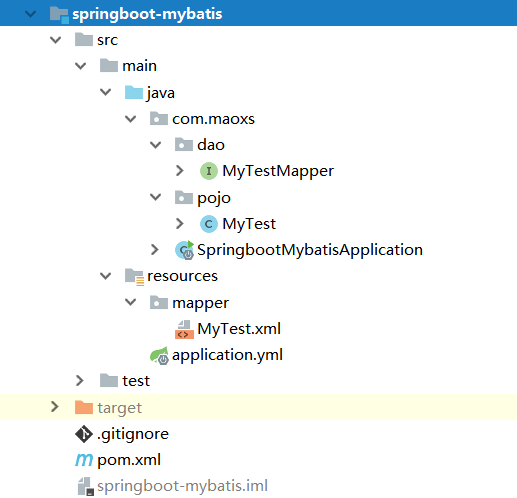517x498 pixels.
Task: Select the springboot-mybatis project label
Action: pyautogui.click(x=147, y=15)
